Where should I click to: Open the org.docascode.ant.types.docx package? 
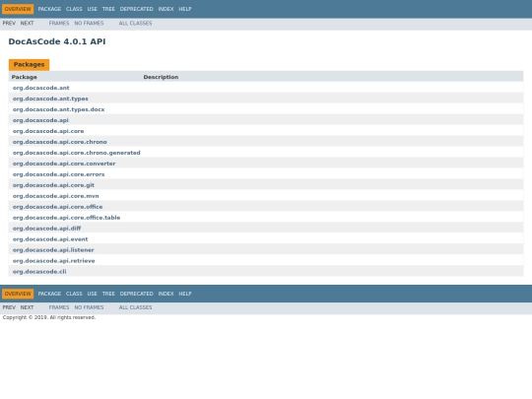point(59,109)
